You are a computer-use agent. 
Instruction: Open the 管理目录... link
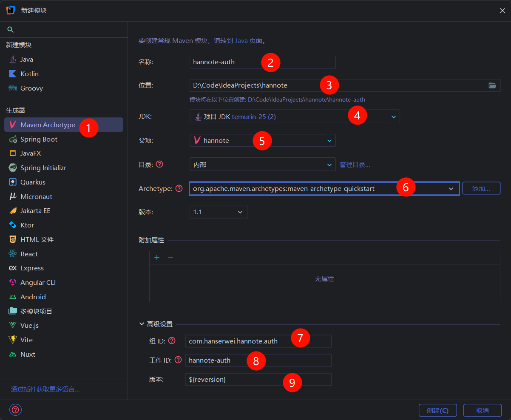pos(355,165)
